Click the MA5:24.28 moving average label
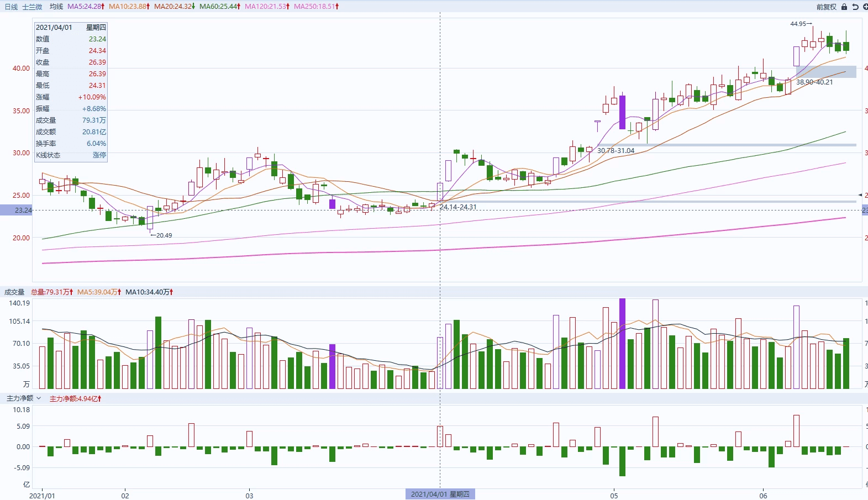Viewport: 868px width, 500px height. pyautogui.click(x=86, y=7)
